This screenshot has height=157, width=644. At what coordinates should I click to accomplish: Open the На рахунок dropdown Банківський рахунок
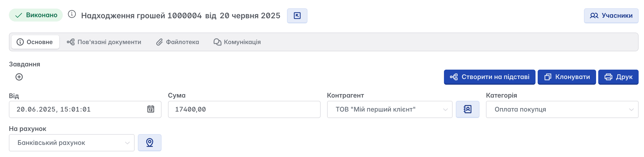click(72, 143)
